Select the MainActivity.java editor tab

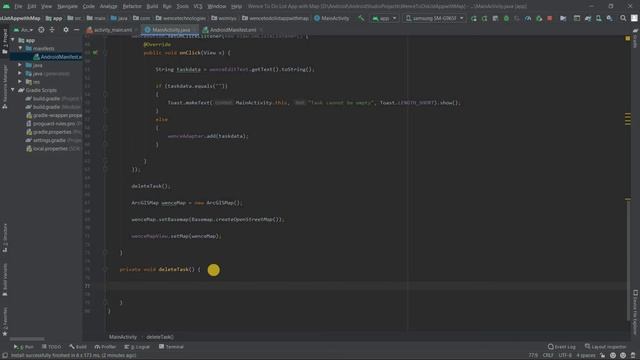click(x=171, y=30)
